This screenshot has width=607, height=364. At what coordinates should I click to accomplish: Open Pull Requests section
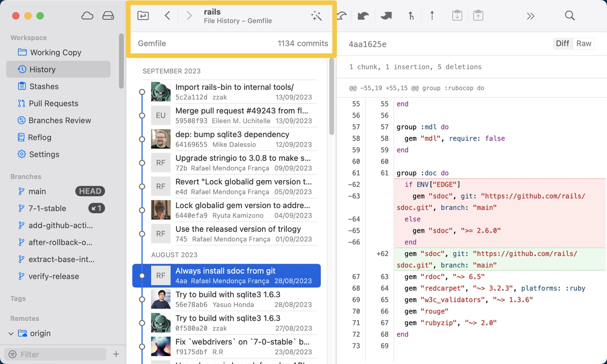(53, 103)
